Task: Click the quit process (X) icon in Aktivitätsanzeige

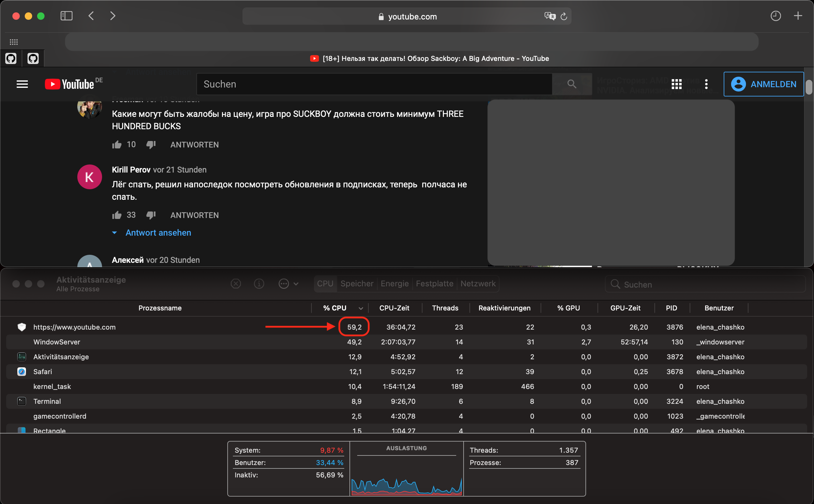Action: tap(236, 283)
